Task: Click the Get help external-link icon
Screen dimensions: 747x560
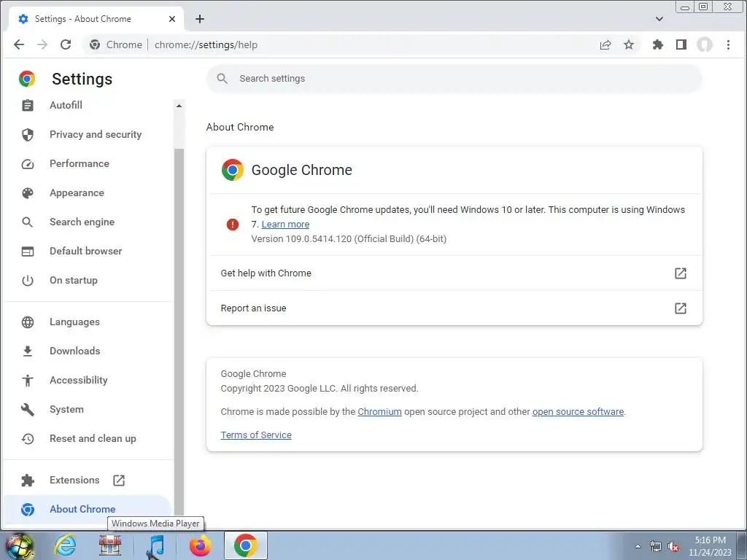Action: point(681,273)
